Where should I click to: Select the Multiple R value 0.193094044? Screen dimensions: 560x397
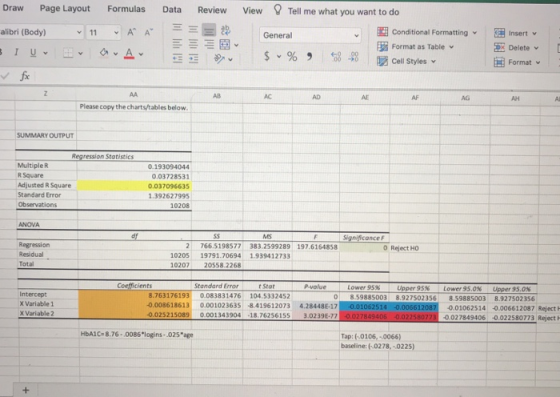(x=134, y=166)
